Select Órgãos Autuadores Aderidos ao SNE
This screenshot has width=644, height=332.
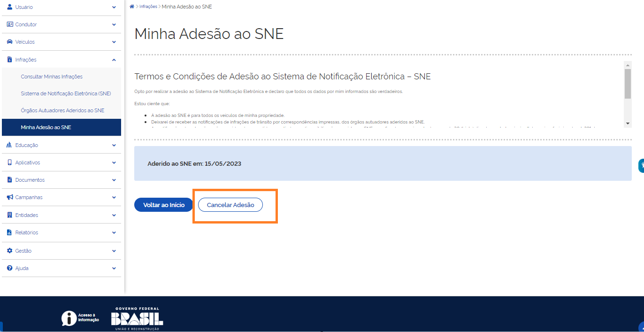(x=62, y=110)
